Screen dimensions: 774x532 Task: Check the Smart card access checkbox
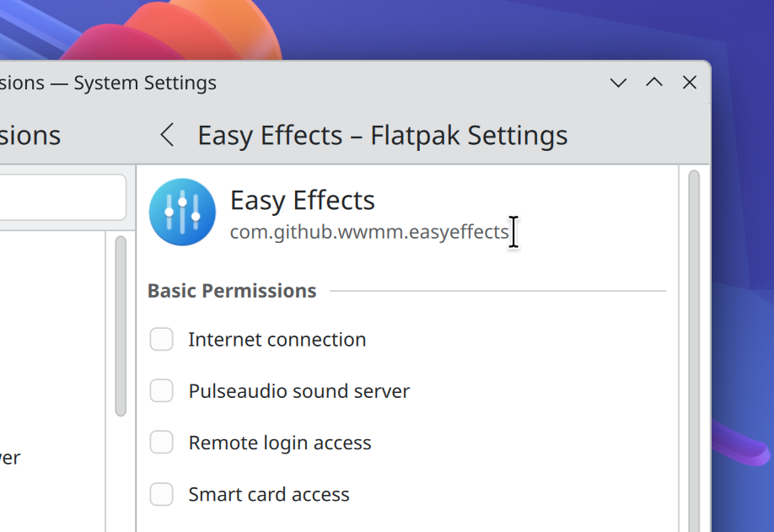pos(161,494)
